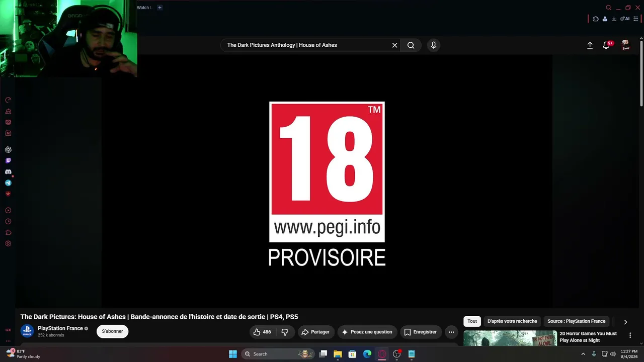
Task: Open the PlayStation France channel name link
Action: 60,328
